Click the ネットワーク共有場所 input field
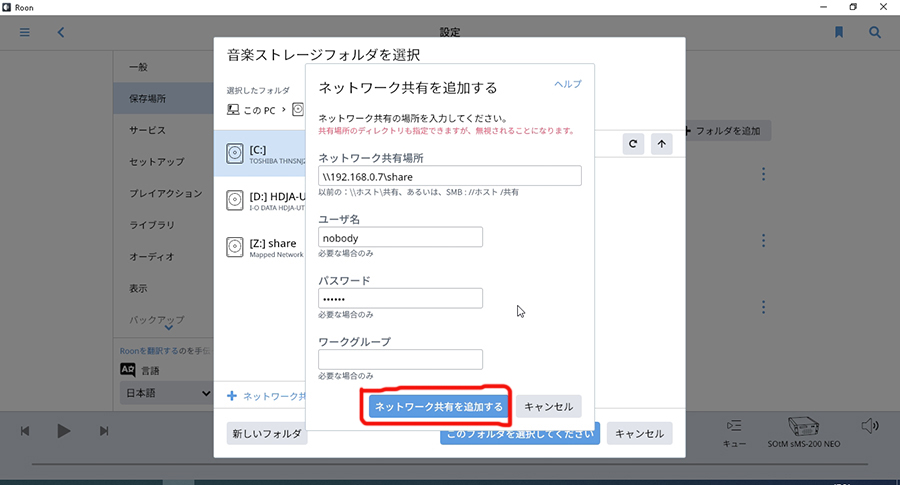 click(x=449, y=176)
